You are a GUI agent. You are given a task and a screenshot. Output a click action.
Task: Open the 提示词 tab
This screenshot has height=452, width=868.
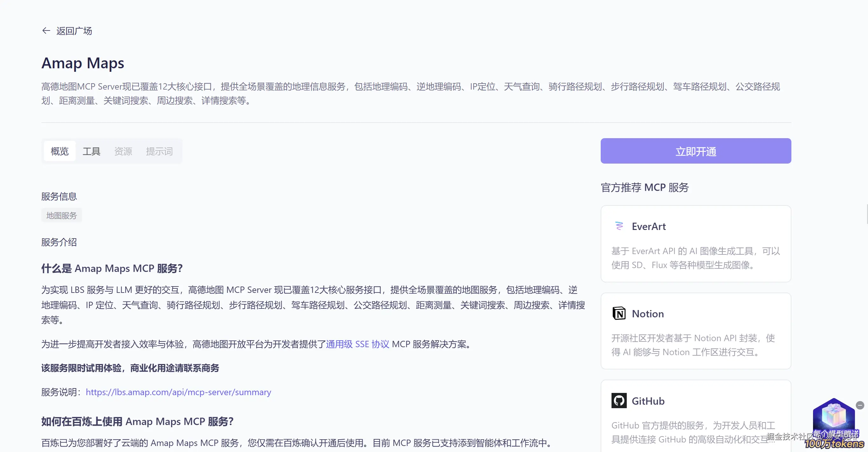pyautogui.click(x=159, y=151)
